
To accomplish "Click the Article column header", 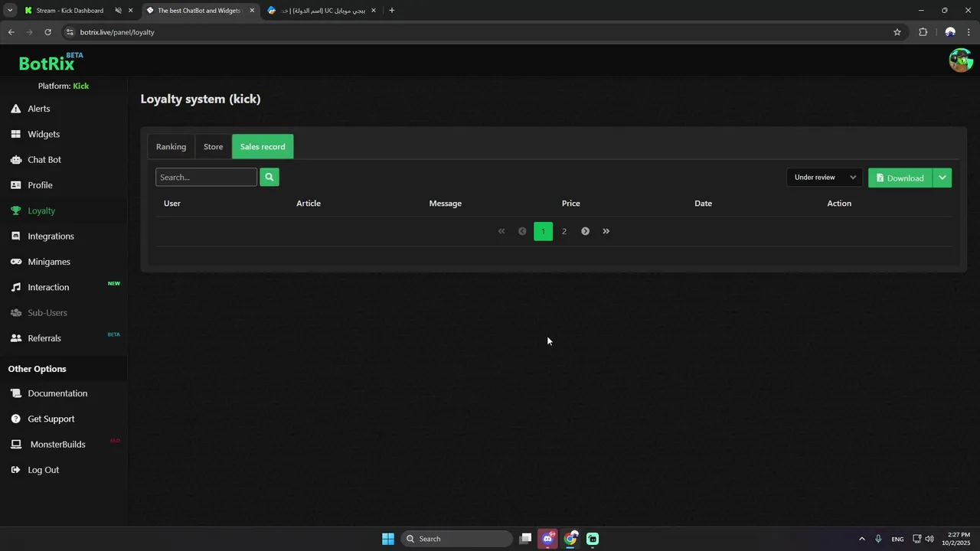I will click(x=309, y=204).
